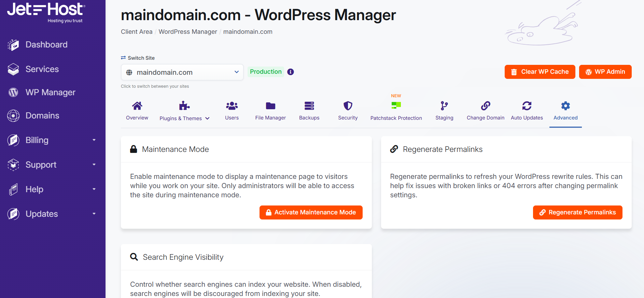Click the Search Engine Visibility heading
This screenshot has height=298, width=644.
point(183,257)
